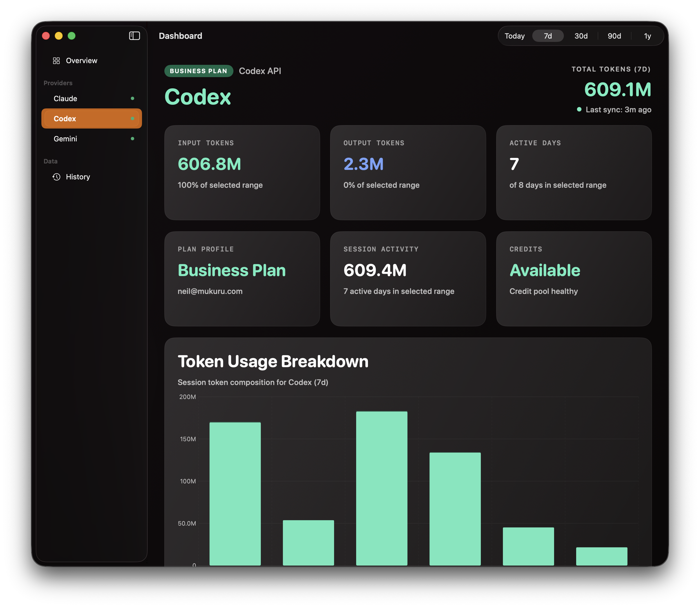Select the 30d time range
The width and height of the screenshot is (700, 608).
(581, 36)
